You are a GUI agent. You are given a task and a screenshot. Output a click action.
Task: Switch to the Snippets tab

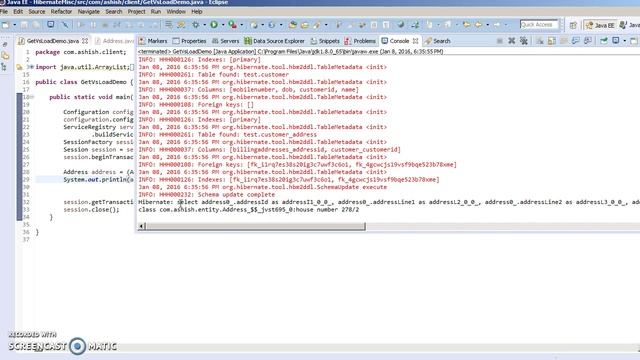[x=325, y=41]
